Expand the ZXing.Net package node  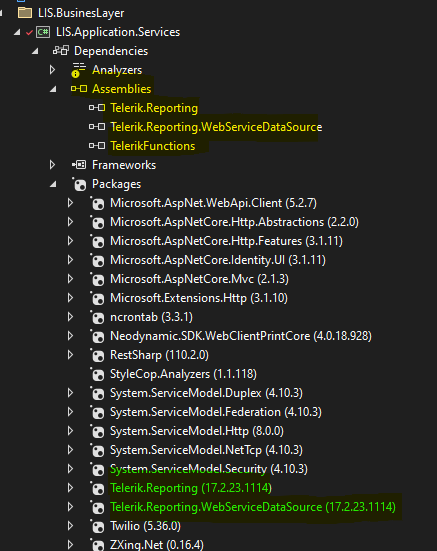(x=70, y=545)
